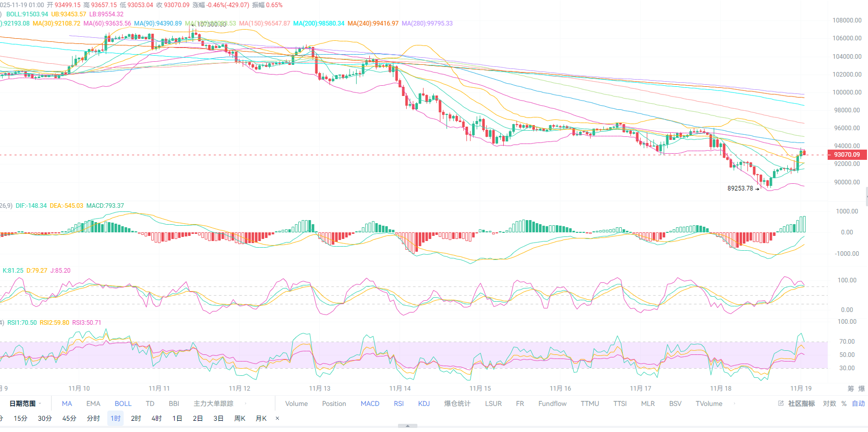Click the price axis at 100000.00
The image size is (868, 432).
847,92
